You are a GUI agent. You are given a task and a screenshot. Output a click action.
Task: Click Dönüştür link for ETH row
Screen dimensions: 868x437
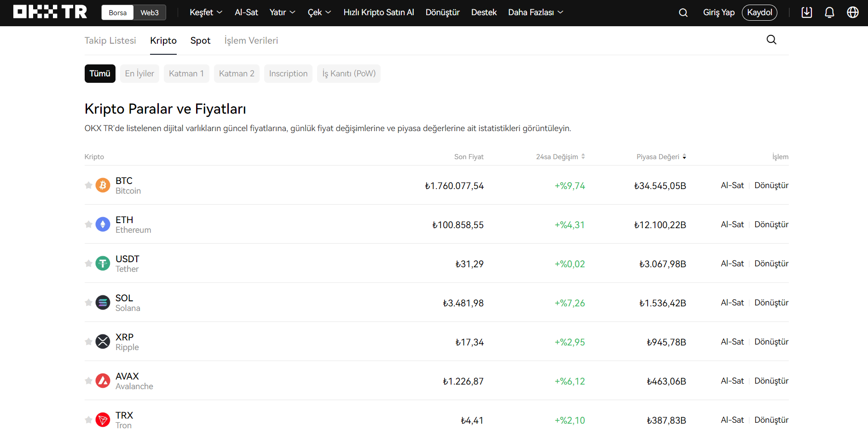pos(771,224)
